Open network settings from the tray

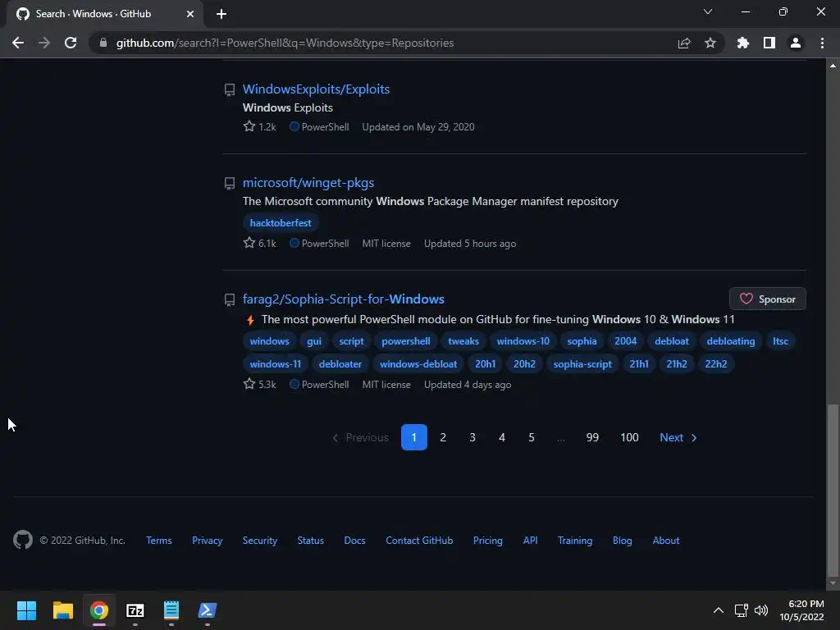coord(742,610)
